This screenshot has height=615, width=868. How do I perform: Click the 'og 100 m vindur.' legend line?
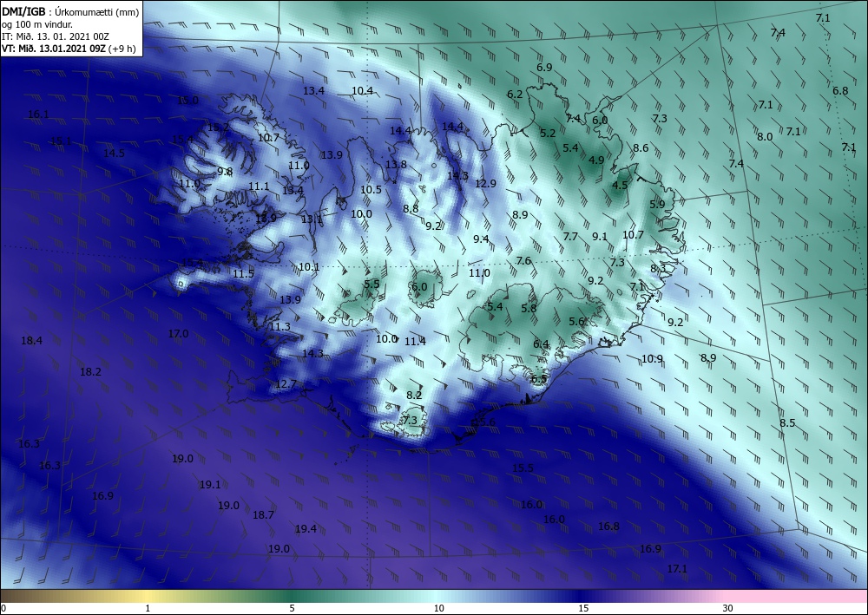click(x=37, y=24)
